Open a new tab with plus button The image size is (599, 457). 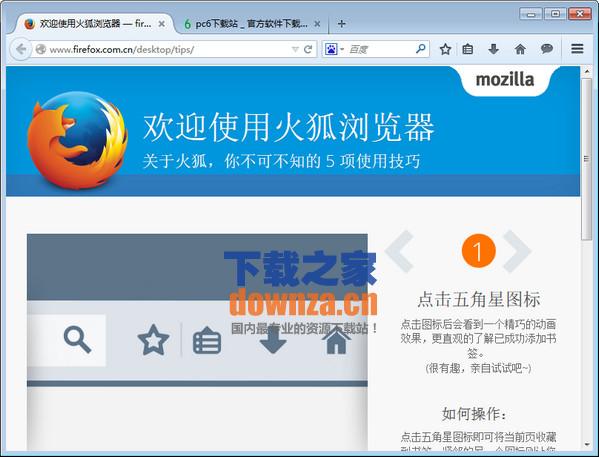pos(342,24)
